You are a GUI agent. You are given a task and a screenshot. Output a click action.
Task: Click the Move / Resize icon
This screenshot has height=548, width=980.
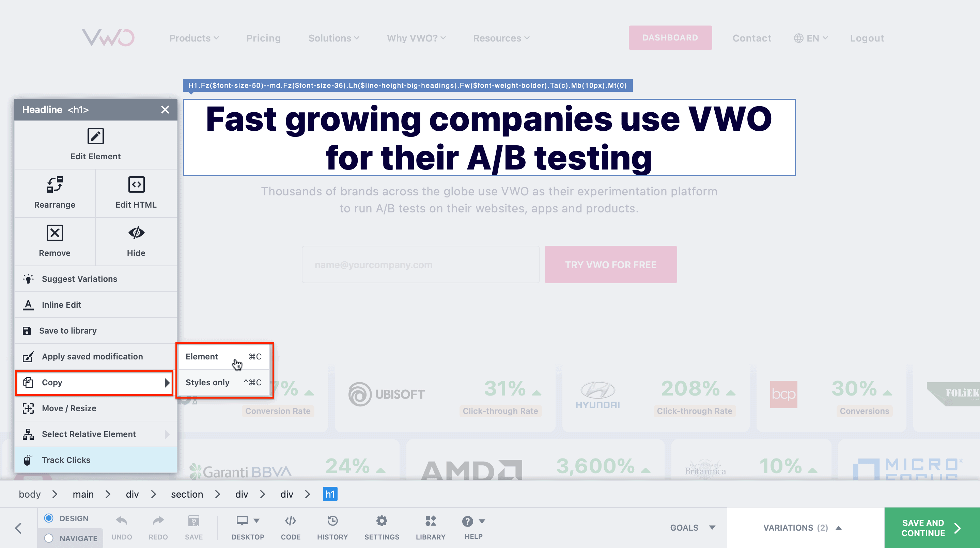pos(28,408)
